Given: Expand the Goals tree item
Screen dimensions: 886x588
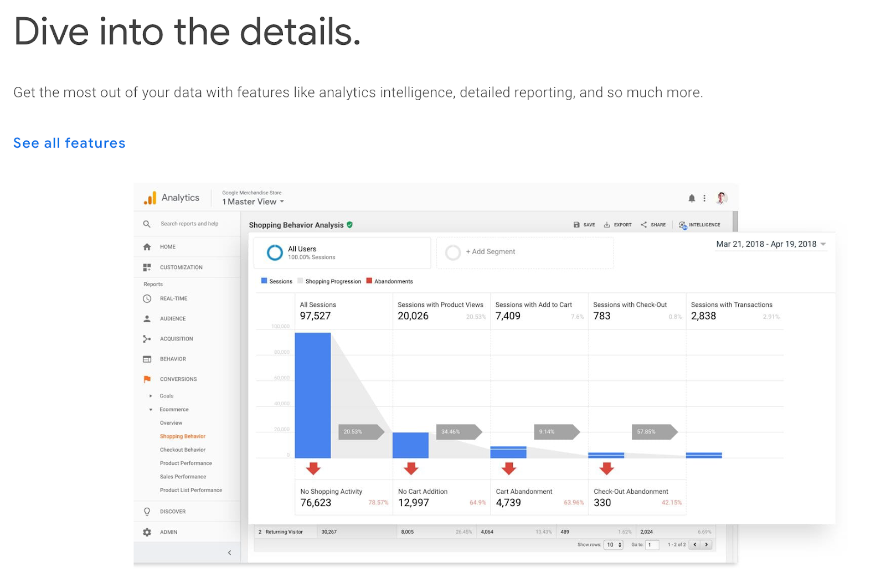Looking at the screenshot, I should [x=151, y=396].
